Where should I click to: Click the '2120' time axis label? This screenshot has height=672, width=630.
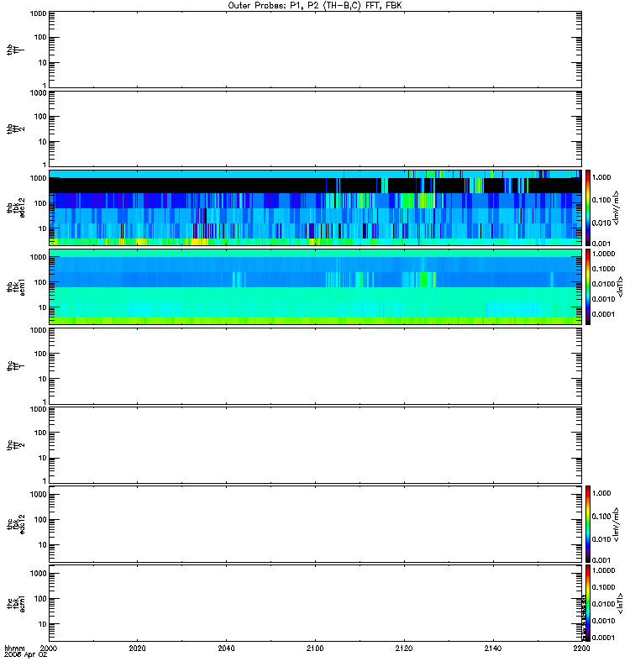[x=404, y=648]
